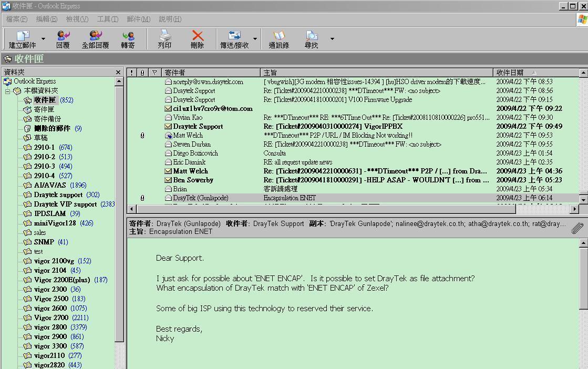Click the 列印 (Print) toolbar icon
The width and height of the screenshot is (588, 369).
164,39
